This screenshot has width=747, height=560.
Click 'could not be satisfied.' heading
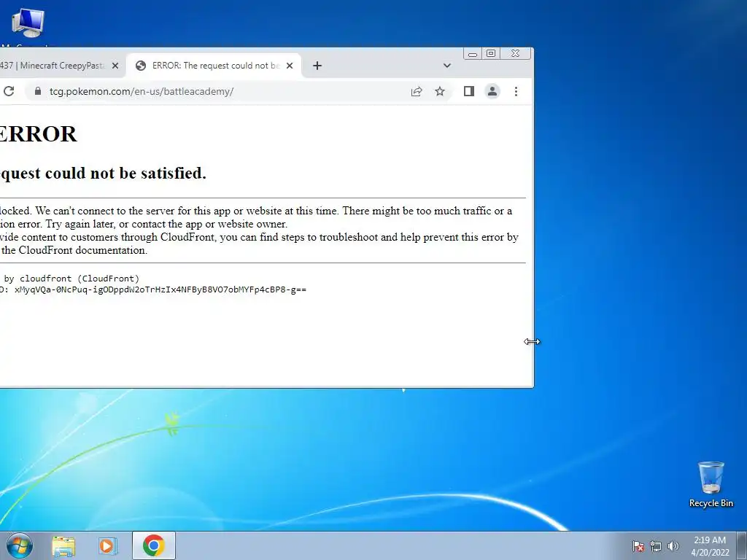[x=125, y=173]
